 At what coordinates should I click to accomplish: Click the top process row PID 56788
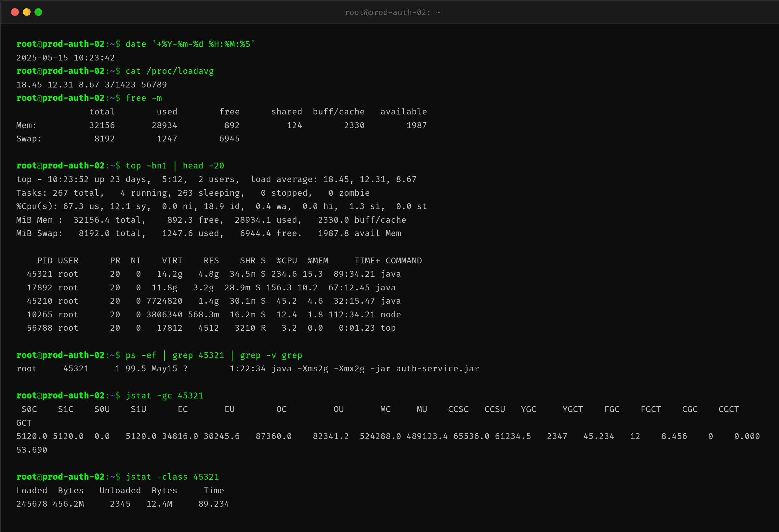(x=211, y=328)
